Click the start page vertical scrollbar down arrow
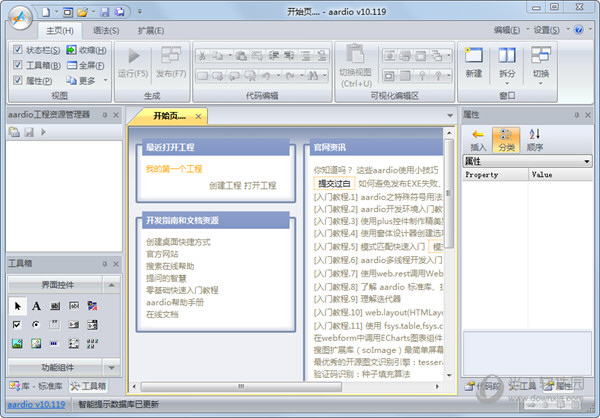The image size is (600, 418). pos(449,376)
